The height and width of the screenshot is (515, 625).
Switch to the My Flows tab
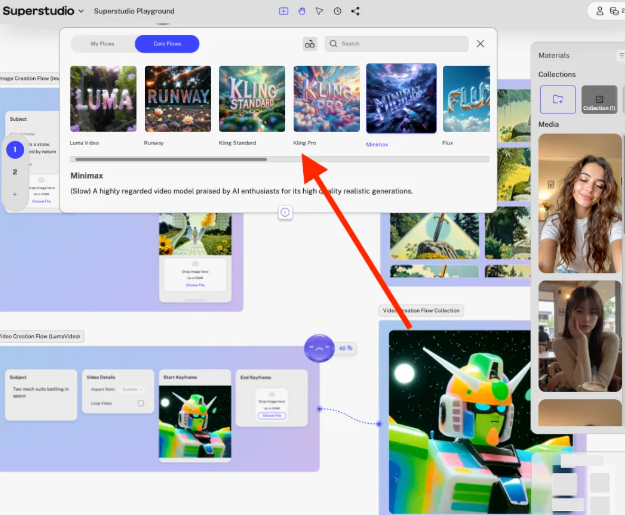coord(102,44)
